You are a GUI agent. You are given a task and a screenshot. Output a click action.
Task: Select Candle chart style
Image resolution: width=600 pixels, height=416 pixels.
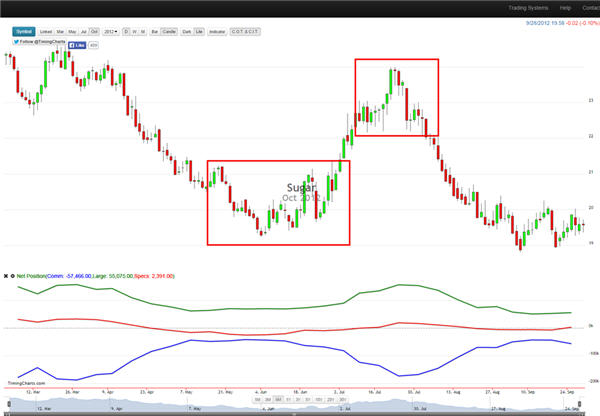coord(169,32)
